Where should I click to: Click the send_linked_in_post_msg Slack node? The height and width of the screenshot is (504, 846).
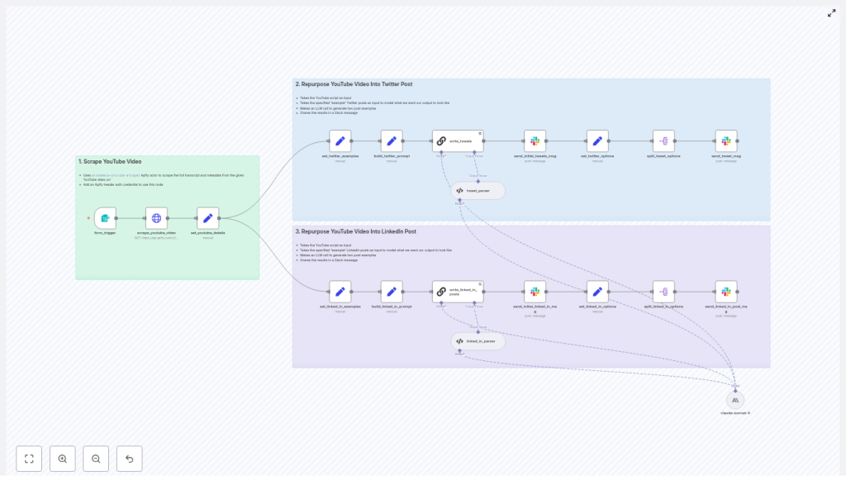pyautogui.click(x=726, y=292)
